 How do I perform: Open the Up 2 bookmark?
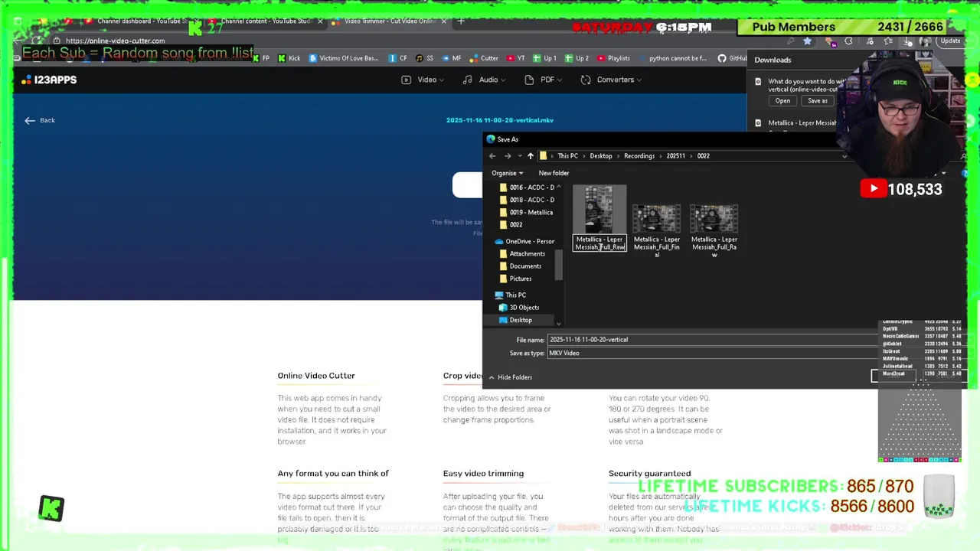coord(577,58)
